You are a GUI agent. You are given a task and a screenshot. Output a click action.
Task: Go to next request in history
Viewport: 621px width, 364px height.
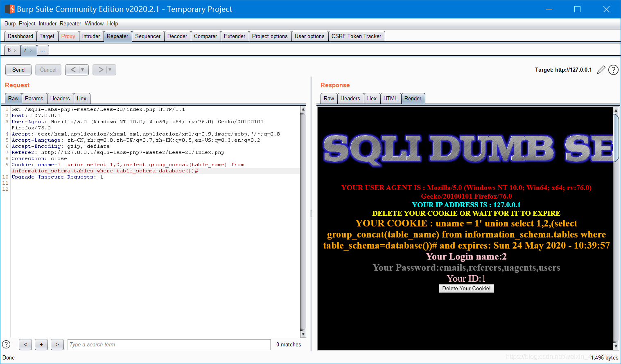[x=100, y=70]
